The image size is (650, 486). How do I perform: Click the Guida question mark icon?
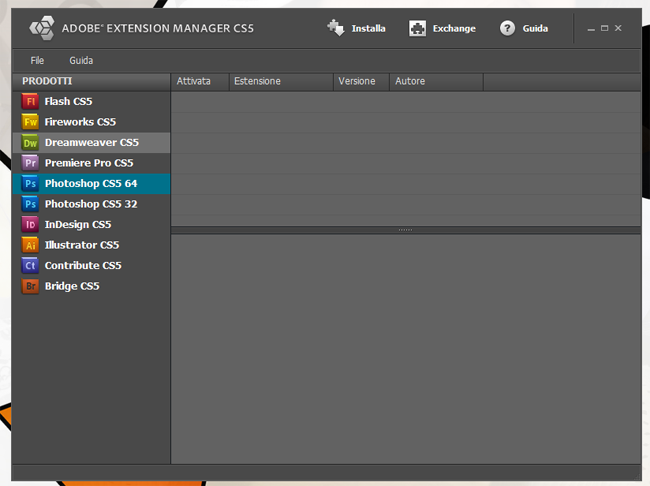click(x=507, y=28)
